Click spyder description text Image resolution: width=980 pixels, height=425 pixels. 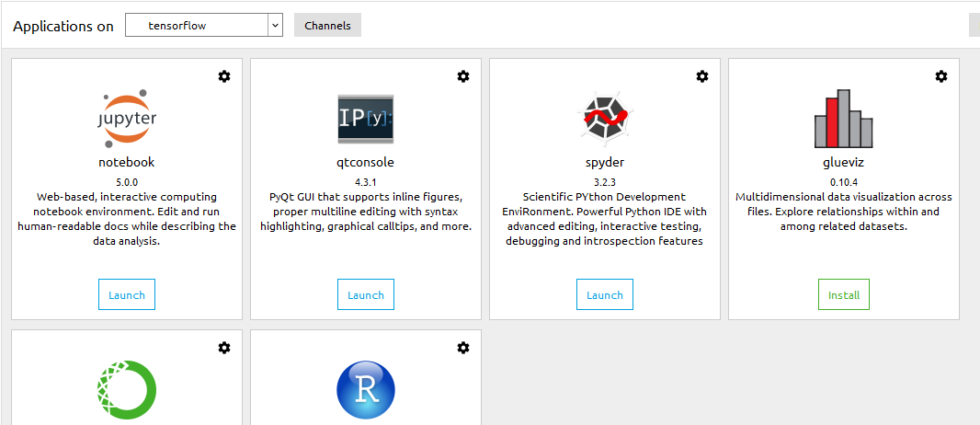605,219
